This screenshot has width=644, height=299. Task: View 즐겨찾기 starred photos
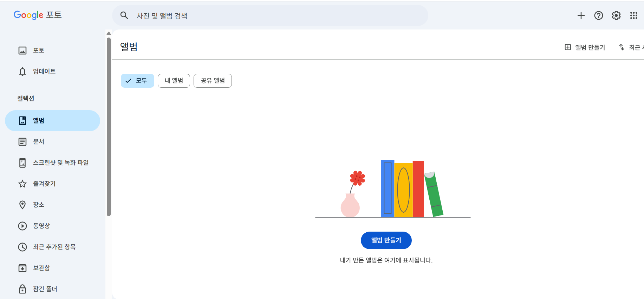(x=44, y=184)
